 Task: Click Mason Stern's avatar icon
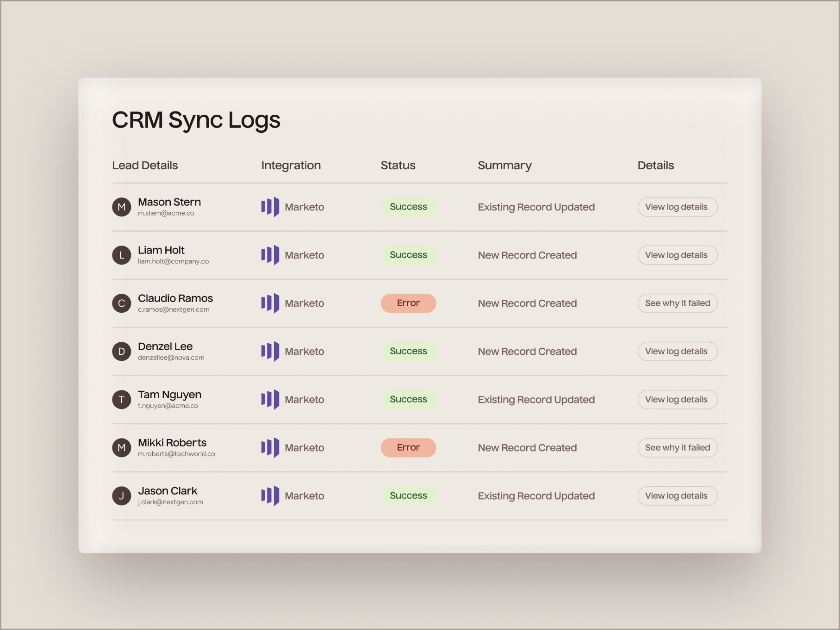122,207
